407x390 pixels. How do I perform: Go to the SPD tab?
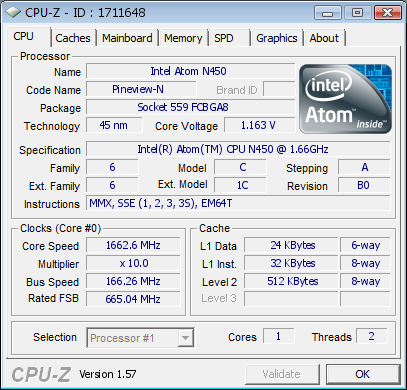click(229, 38)
